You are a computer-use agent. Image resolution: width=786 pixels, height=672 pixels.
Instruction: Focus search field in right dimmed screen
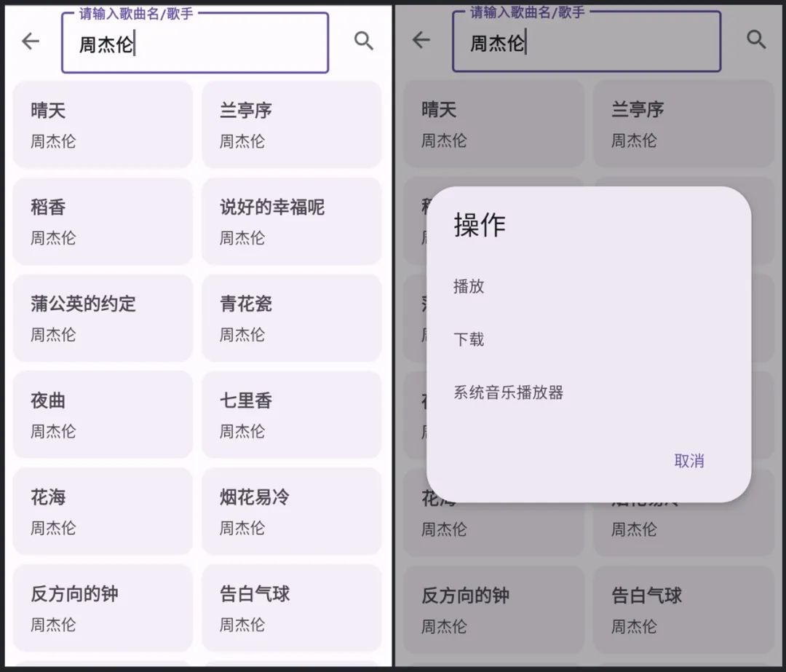587,41
